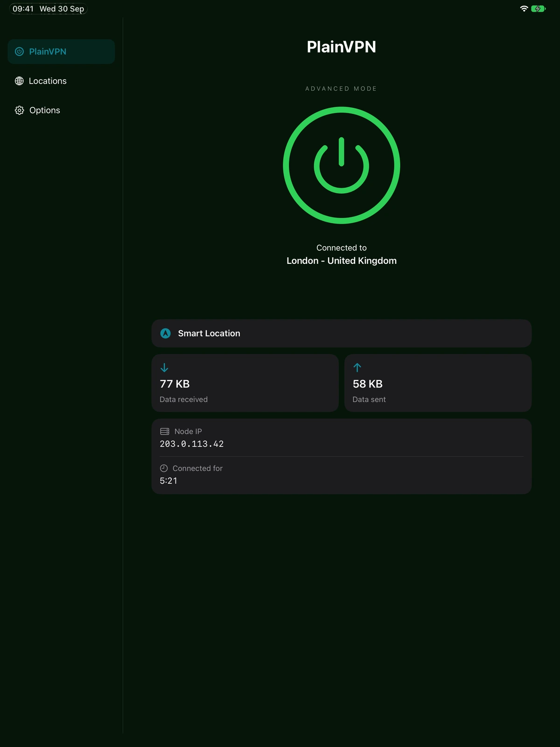Click the upload arrow icon above 58 KB
This screenshot has height=747, width=560.
[357, 367]
